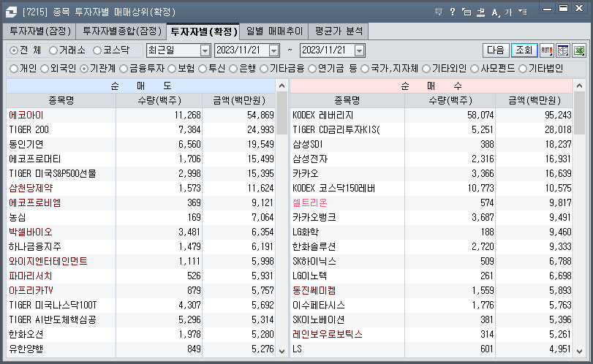Viewport: 593px width, 364px height.
Task: Select the 전체 market radio button
Action: point(14,50)
